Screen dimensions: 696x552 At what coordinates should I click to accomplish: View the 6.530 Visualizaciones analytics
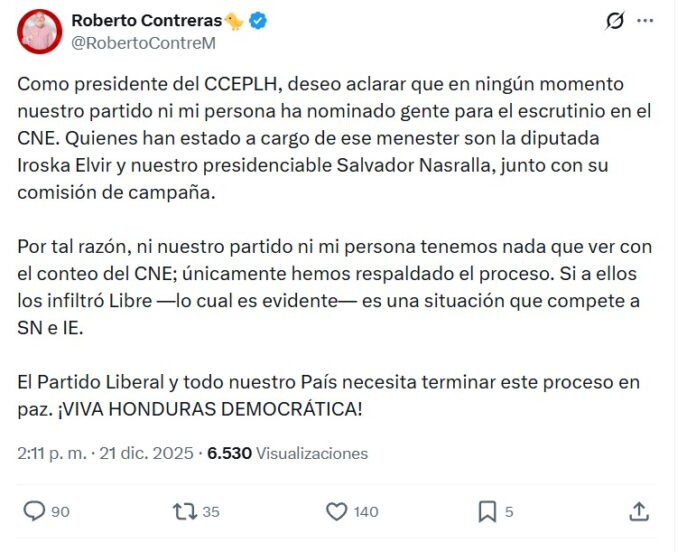287,453
